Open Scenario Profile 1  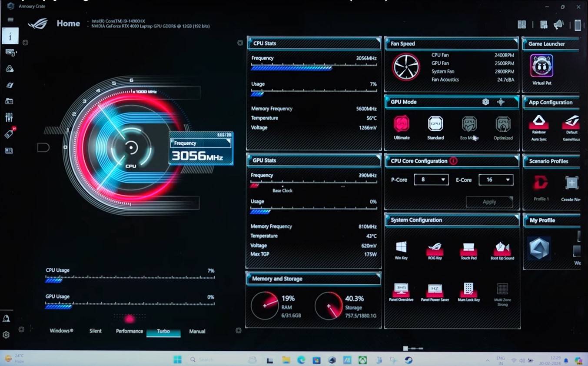coord(541,184)
